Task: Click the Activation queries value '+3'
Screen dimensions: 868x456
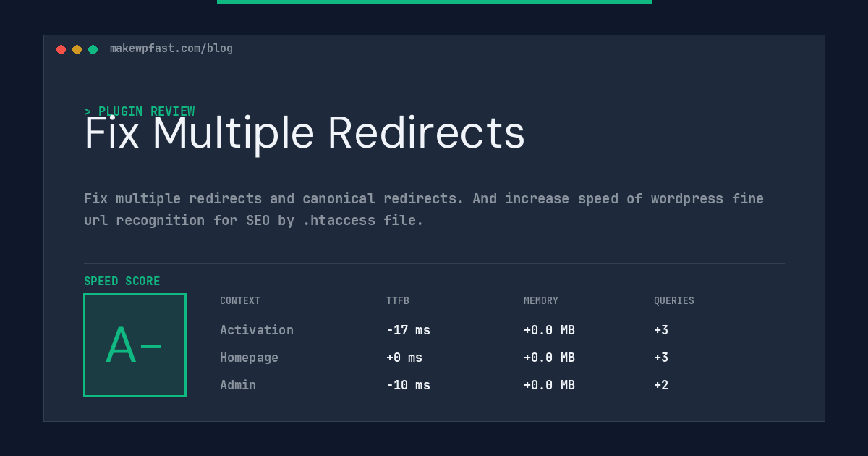Action: (661, 330)
